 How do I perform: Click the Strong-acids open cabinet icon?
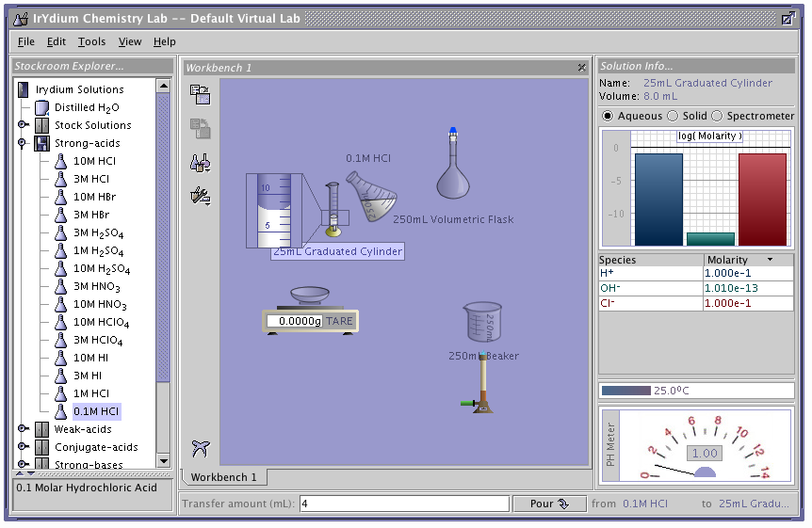42,143
